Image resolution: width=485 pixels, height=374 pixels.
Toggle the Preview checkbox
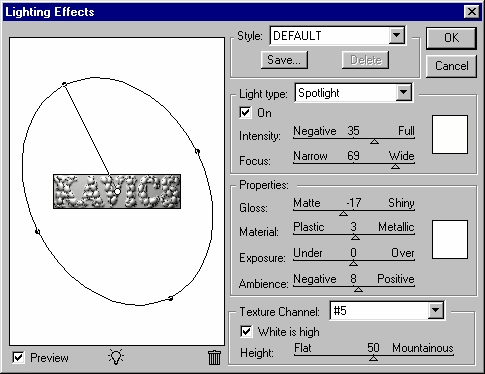point(18,358)
